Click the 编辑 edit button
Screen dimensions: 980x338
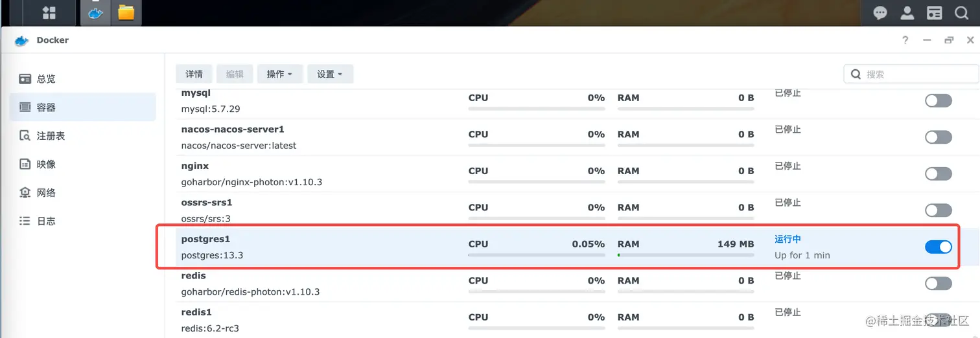pos(235,74)
